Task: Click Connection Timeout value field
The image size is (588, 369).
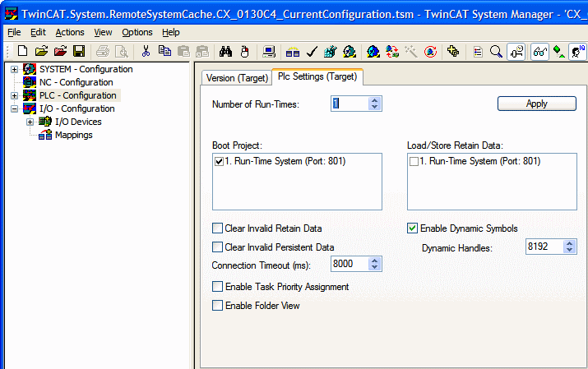Action: (x=350, y=264)
